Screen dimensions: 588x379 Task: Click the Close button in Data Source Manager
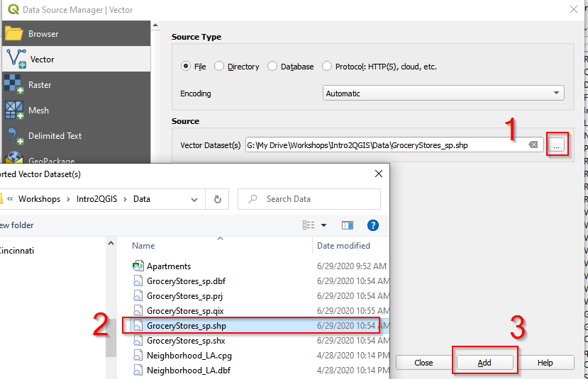423,363
